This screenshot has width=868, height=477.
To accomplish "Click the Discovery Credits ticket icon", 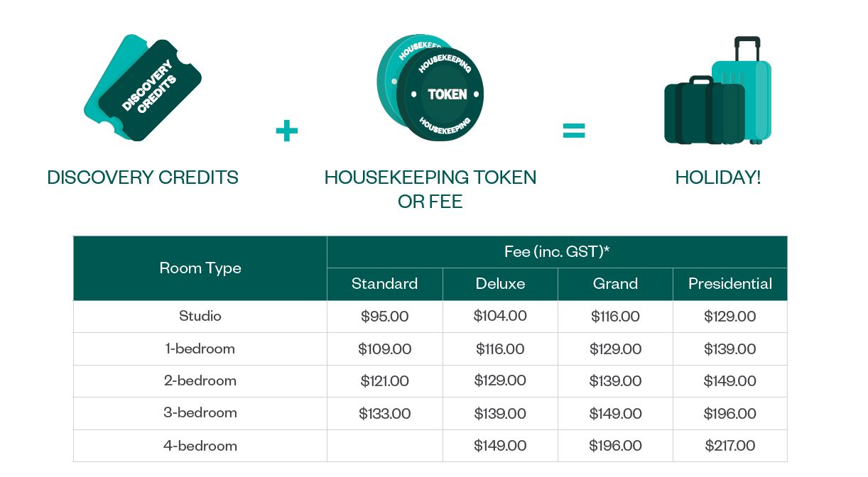I will (x=143, y=88).
